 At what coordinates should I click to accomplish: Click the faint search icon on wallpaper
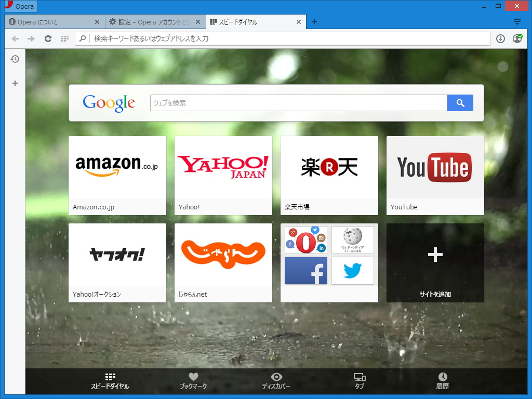coord(502,66)
